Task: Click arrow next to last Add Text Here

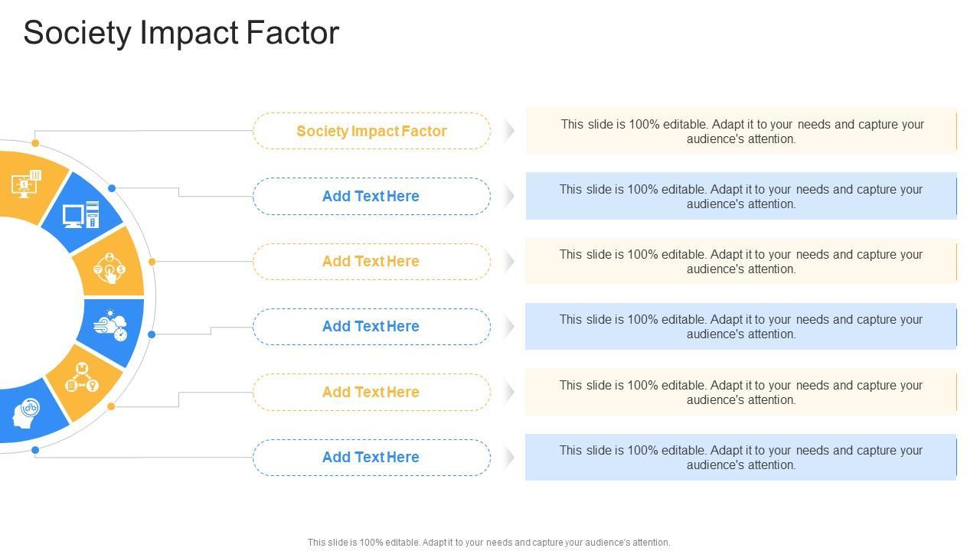Action: point(509,458)
